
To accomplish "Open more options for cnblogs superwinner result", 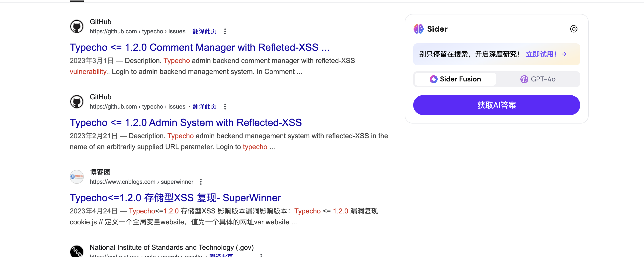I will pyautogui.click(x=201, y=182).
